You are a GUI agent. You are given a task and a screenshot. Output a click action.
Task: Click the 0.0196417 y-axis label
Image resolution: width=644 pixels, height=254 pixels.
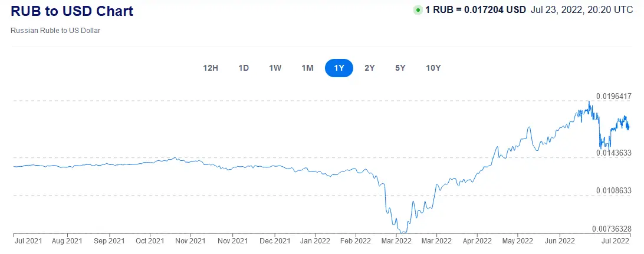pos(614,96)
